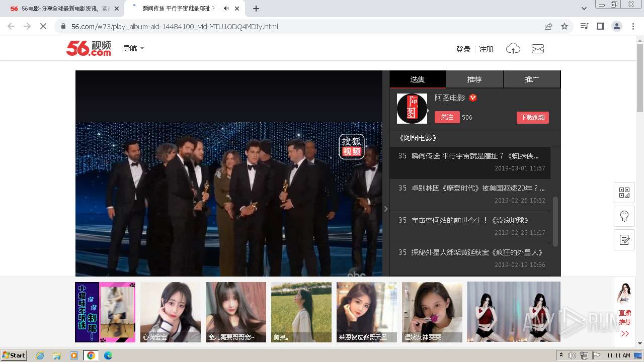644x362 pixels.
Task: Select episode 宇宙空间站的前世今生《流浪地球》
Action: pyautogui.click(x=470, y=226)
